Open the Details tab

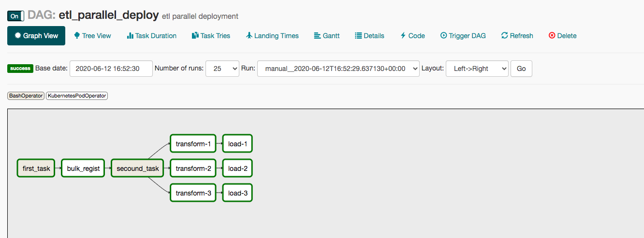click(x=369, y=36)
